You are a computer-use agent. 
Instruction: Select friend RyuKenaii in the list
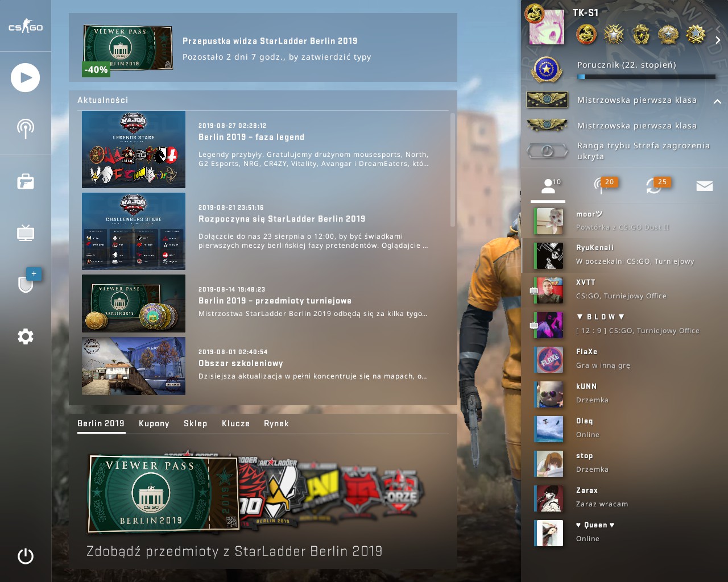point(624,255)
